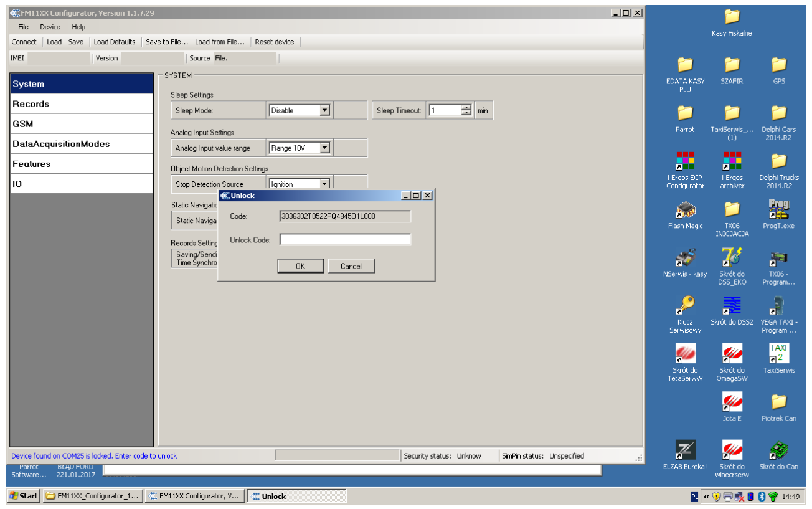Click the device locked status message
Viewport: 812px width, 509px height.
pyautogui.click(x=94, y=456)
